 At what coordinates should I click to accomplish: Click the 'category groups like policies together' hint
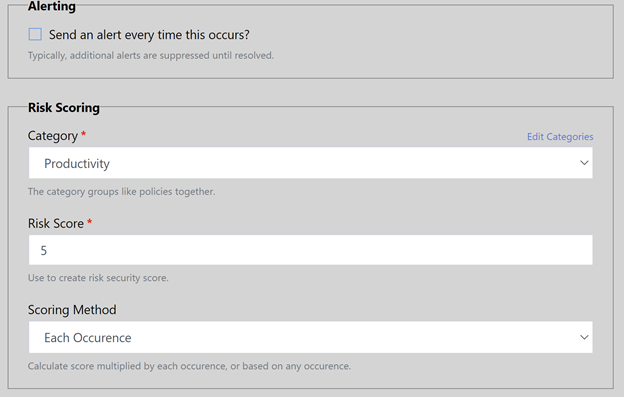(x=121, y=192)
